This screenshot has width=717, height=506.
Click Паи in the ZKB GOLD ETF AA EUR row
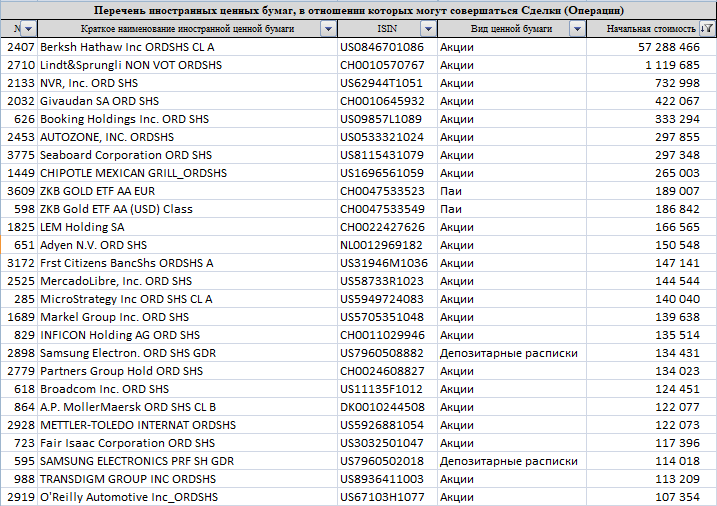[451, 191]
